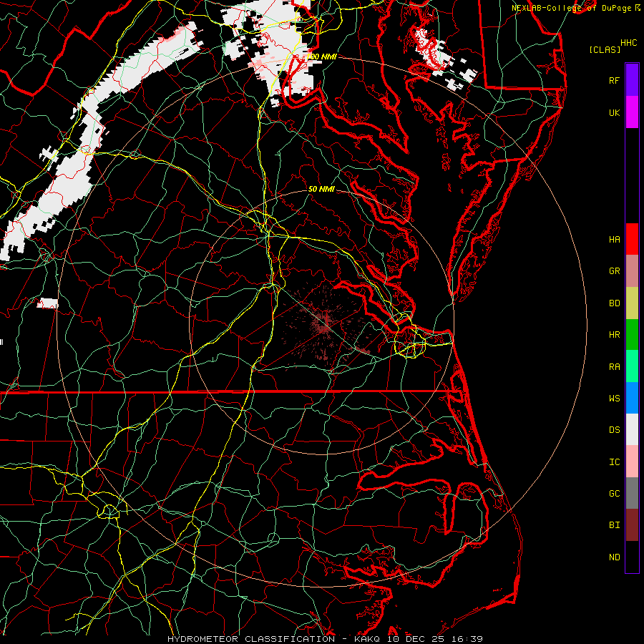Select the GR legend color swatch

(632, 270)
